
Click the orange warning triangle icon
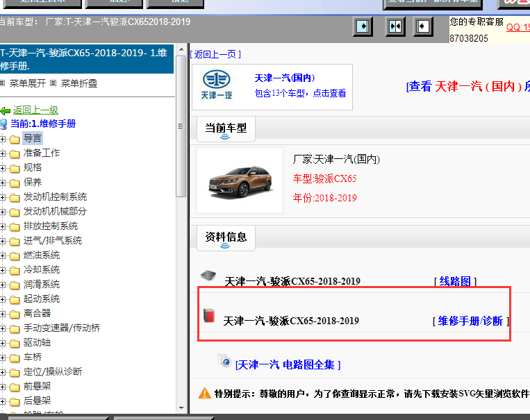pyautogui.click(x=204, y=393)
